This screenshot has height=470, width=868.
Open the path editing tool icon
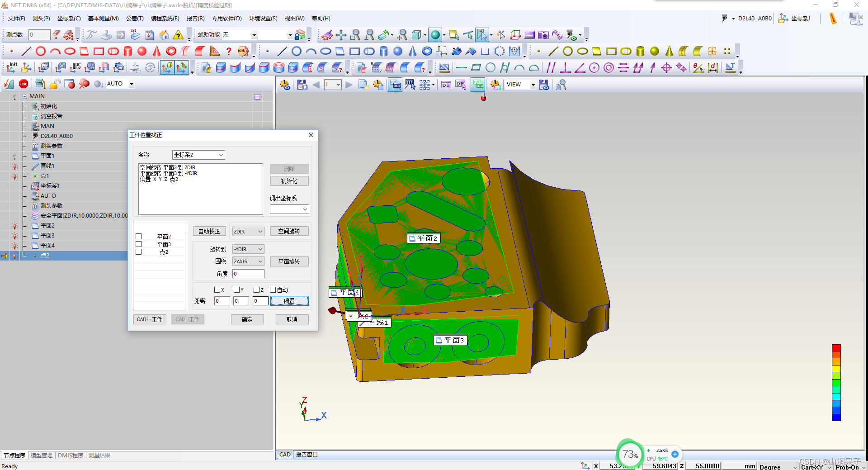coord(243,51)
